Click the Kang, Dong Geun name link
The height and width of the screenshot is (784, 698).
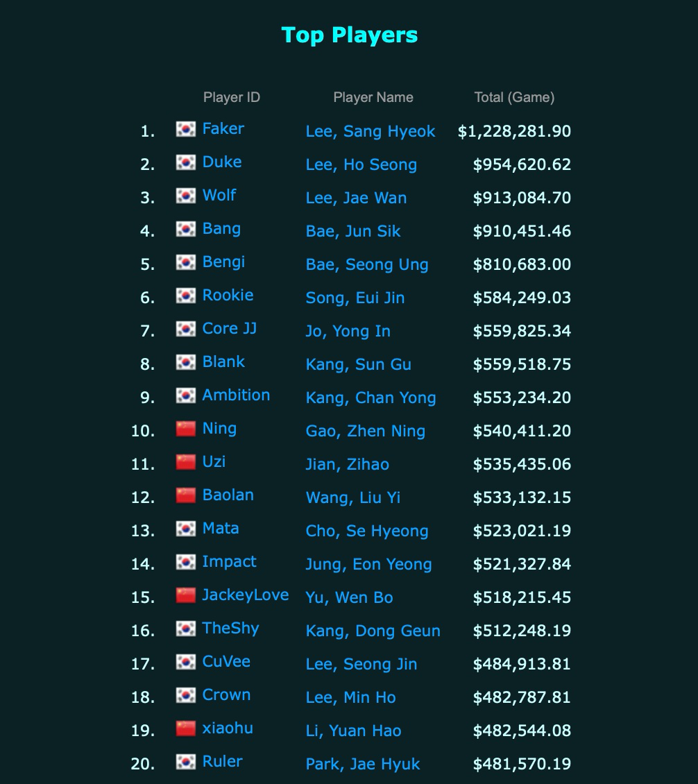coord(373,631)
